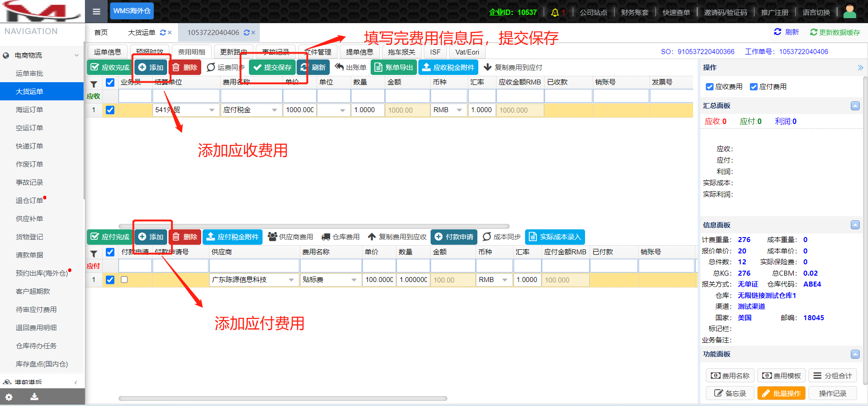Screen dimensions: 868x406
Task: Open the 广东陈源信息科技 supplier dropdown
Action: click(x=291, y=280)
